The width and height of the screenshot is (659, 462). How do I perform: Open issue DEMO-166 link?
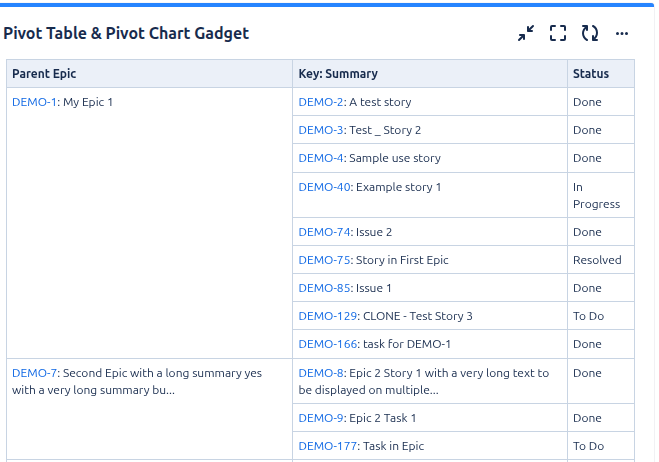[327, 344]
